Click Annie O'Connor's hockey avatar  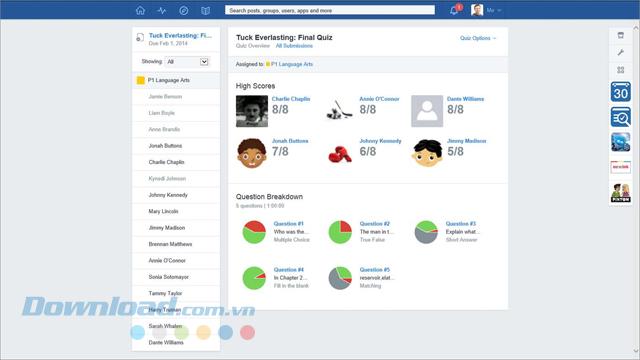tap(339, 110)
